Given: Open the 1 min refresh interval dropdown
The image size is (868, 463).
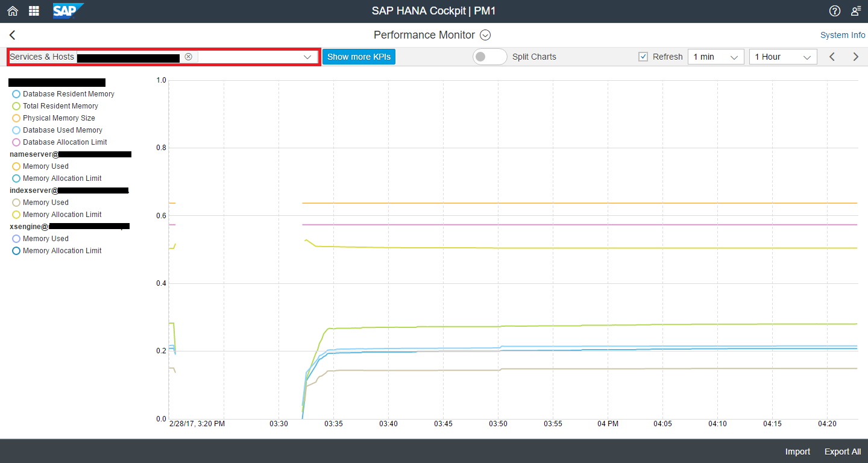Looking at the screenshot, I should [x=715, y=57].
